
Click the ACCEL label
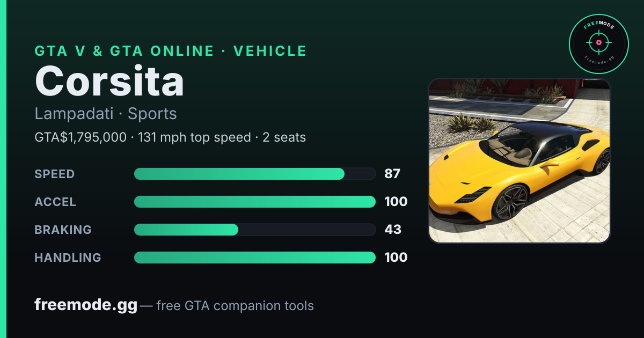55,202
